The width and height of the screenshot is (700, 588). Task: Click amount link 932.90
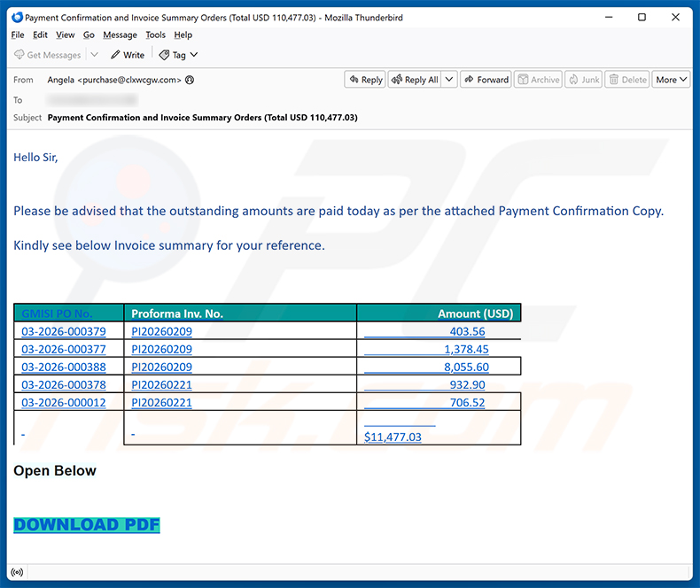pyautogui.click(x=467, y=385)
